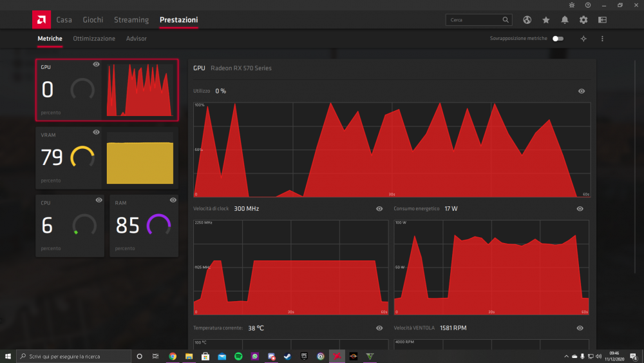Select the RAM metric tile

coord(144,226)
